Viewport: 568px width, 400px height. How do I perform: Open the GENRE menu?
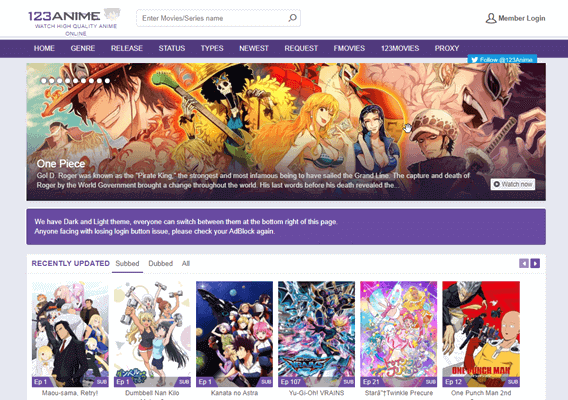[x=83, y=48]
